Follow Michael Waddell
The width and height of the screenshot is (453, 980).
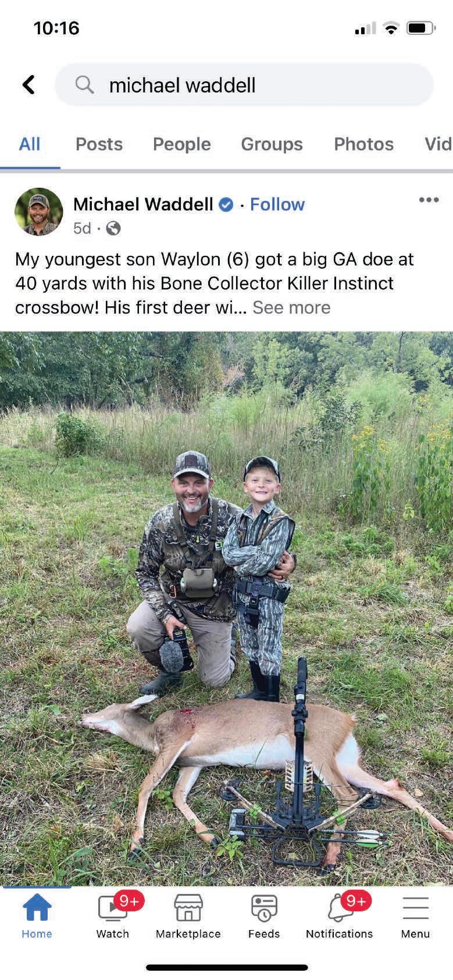click(277, 205)
